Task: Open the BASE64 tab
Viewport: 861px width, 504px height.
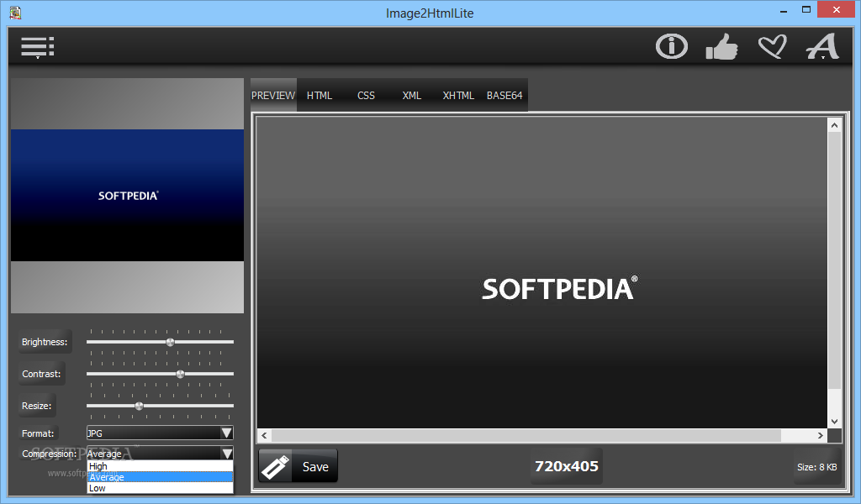Action: (x=504, y=96)
